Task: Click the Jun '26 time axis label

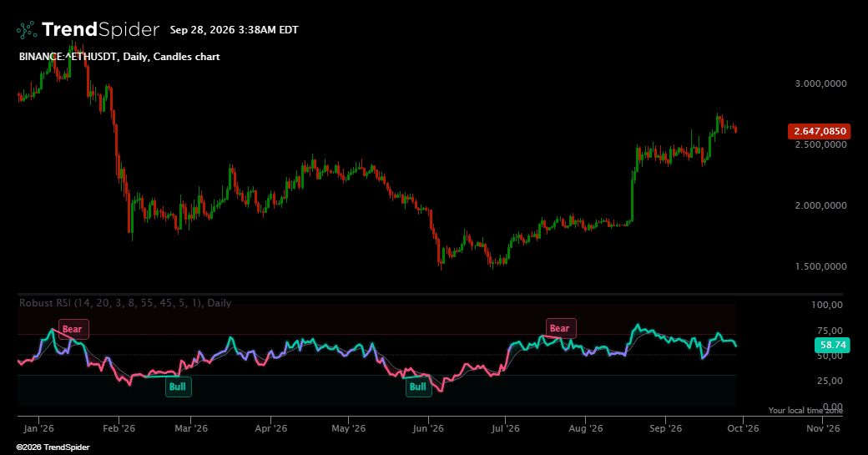Action: point(428,428)
